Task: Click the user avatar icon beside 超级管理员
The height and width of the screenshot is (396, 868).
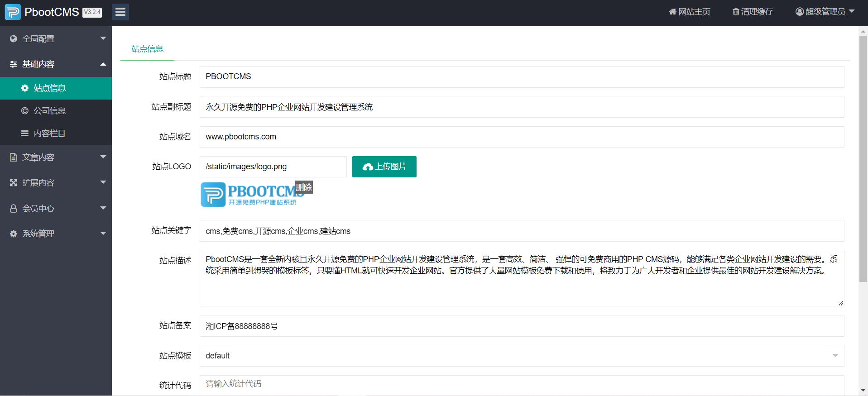Action: click(x=800, y=12)
